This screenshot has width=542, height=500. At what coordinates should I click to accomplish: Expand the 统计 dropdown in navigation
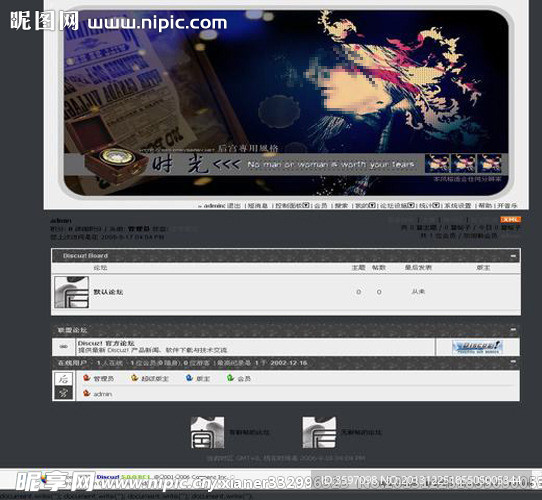436,205
